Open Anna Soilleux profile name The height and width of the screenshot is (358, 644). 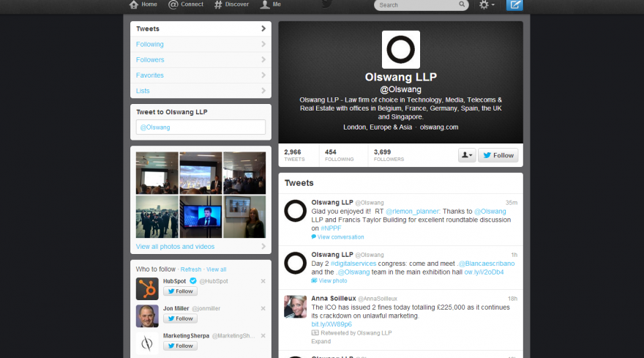coord(334,299)
